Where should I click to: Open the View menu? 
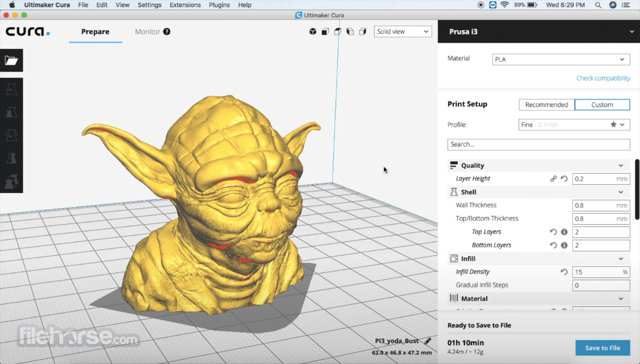[x=122, y=5]
